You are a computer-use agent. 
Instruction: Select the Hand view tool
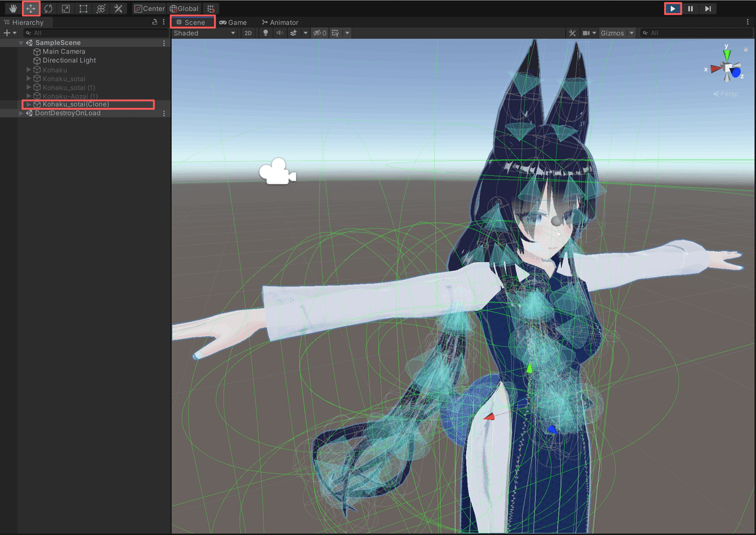click(x=13, y=9)
